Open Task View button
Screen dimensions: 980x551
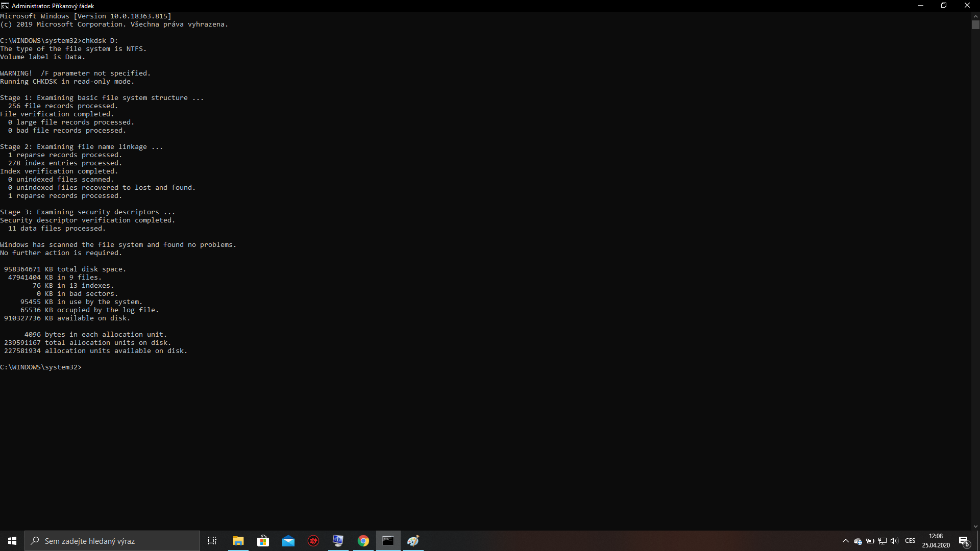tap(212, 541)
